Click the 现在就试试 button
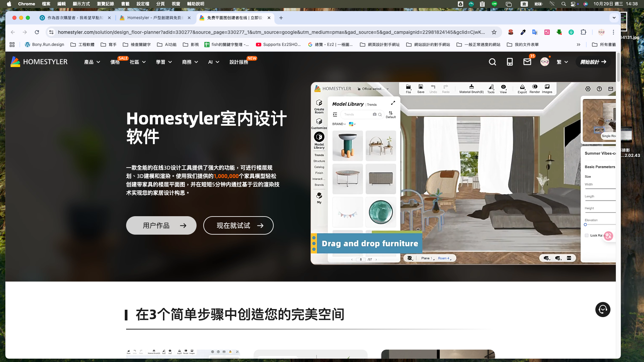 (x=238, y=225)
